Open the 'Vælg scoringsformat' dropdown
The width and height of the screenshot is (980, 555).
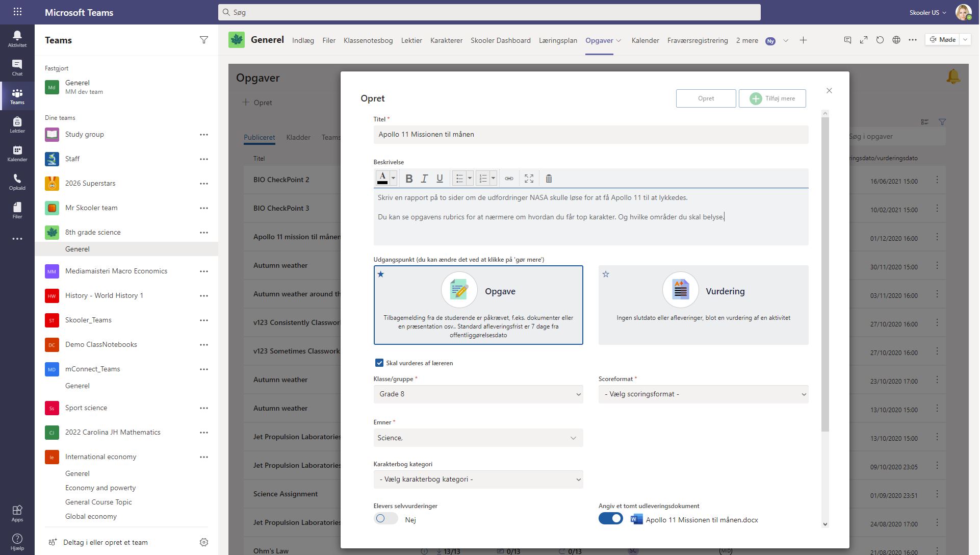pyautogui.click(x=703, y=394)
